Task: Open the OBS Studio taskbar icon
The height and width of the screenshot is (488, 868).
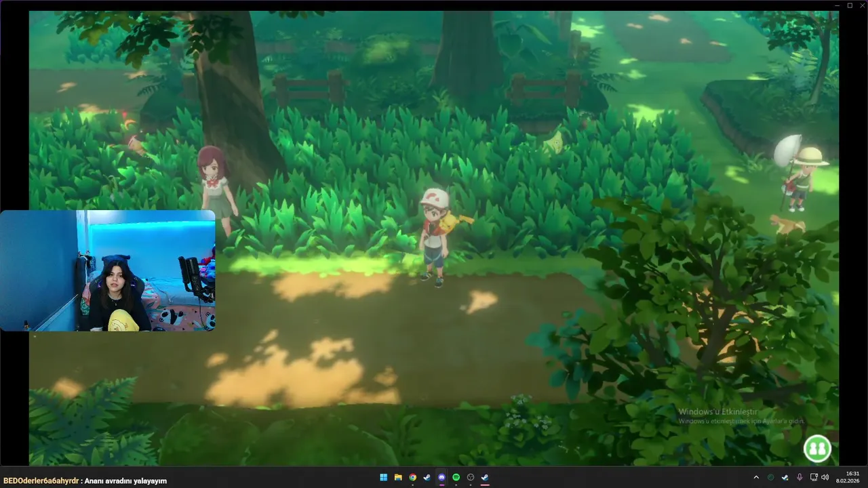Action: pyautogui.click(x=471, y=477)
